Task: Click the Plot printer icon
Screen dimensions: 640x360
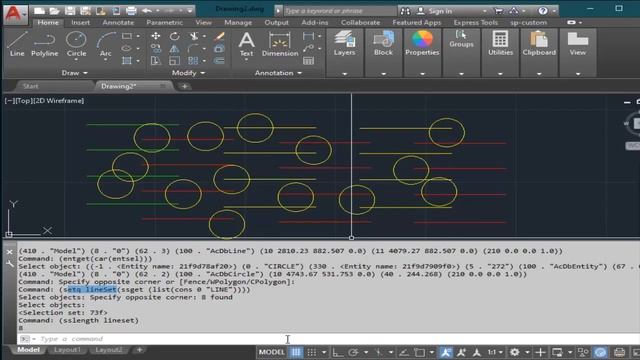Action: click(x=131, y=11)
